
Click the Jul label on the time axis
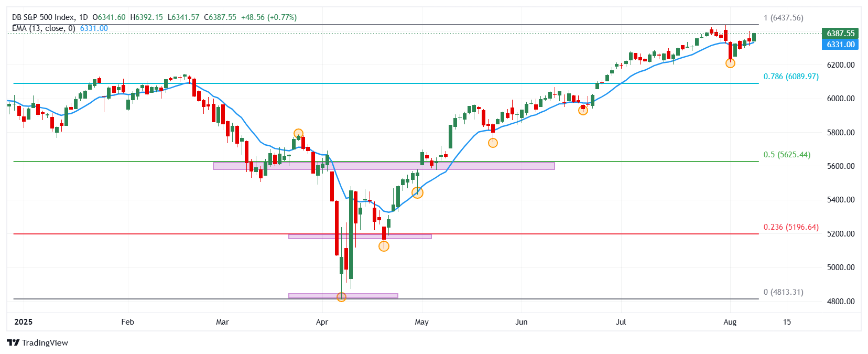tap(621, 322)
